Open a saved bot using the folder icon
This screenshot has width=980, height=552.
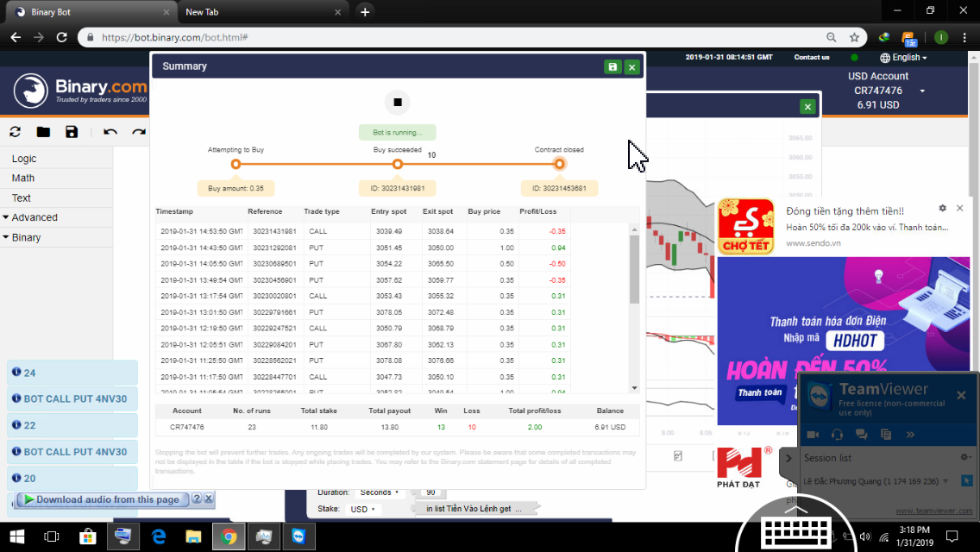point(43,132)
